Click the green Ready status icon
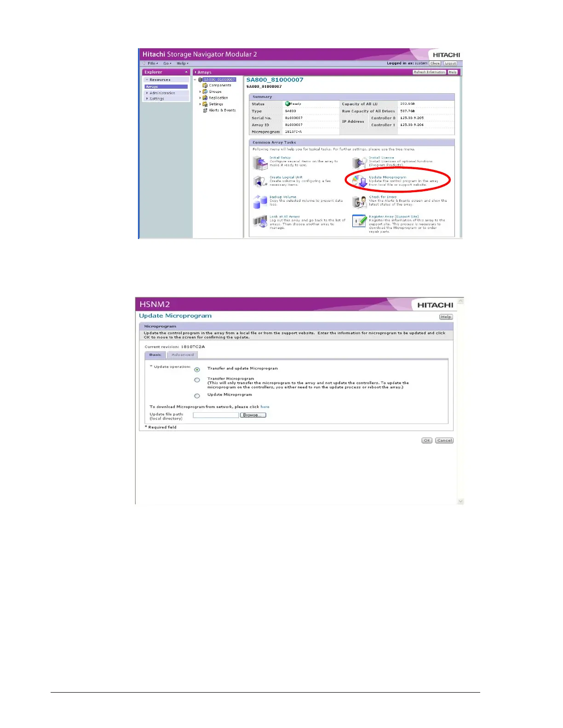Screen dimensions: 563x728 click(287, 104)
